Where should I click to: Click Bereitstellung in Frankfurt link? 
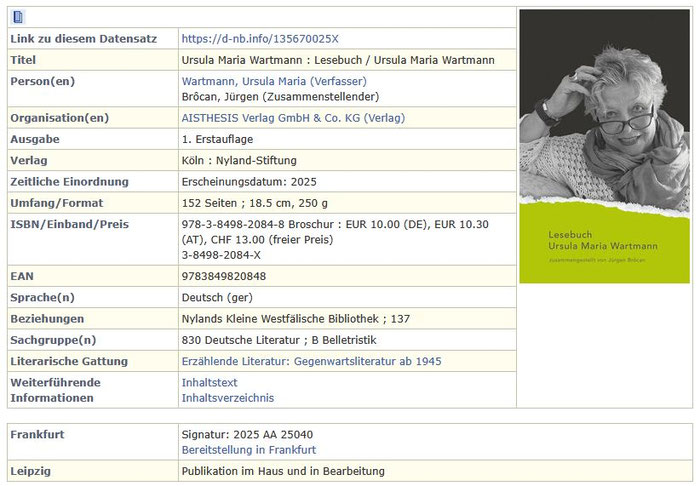point(249,449)
